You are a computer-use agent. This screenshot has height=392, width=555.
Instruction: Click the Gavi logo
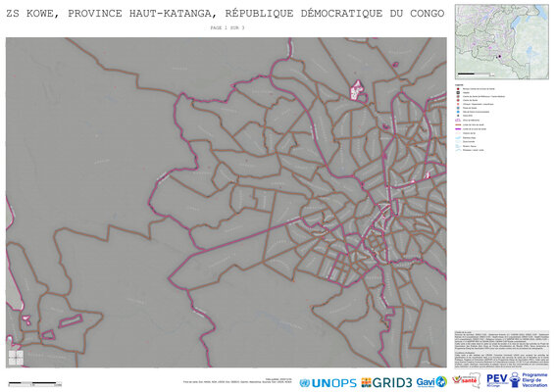point(431,382)
